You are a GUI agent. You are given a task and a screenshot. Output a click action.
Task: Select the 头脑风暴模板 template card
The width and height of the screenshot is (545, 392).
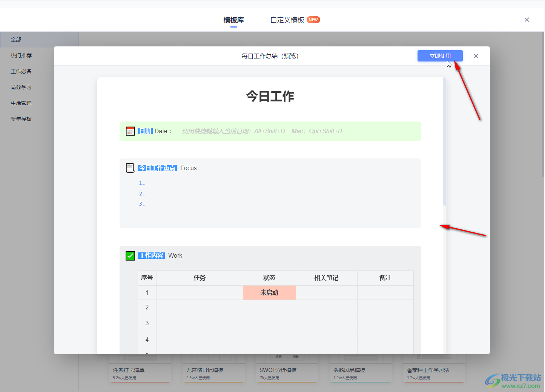pos(361,368)
